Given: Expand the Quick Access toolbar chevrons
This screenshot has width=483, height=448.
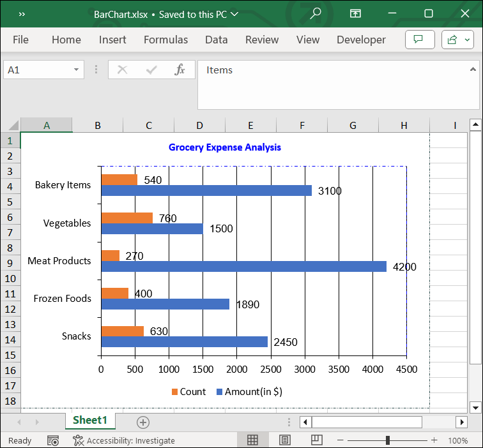Looking at the screenshot, I should [22, 14].
